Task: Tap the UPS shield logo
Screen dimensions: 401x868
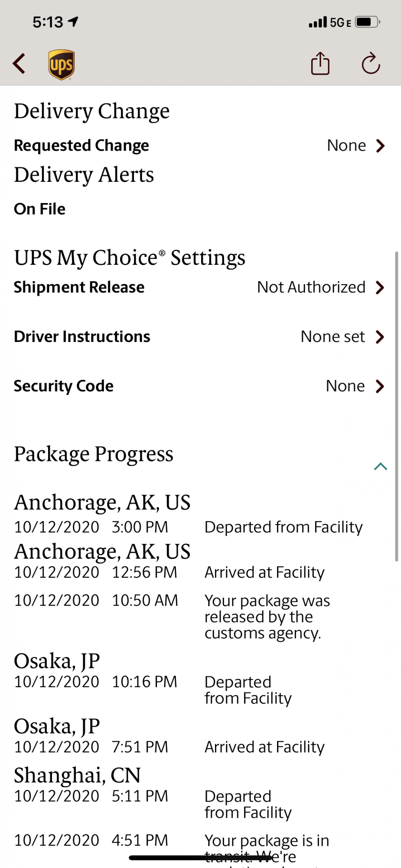Action: click(x=61, y=65)
